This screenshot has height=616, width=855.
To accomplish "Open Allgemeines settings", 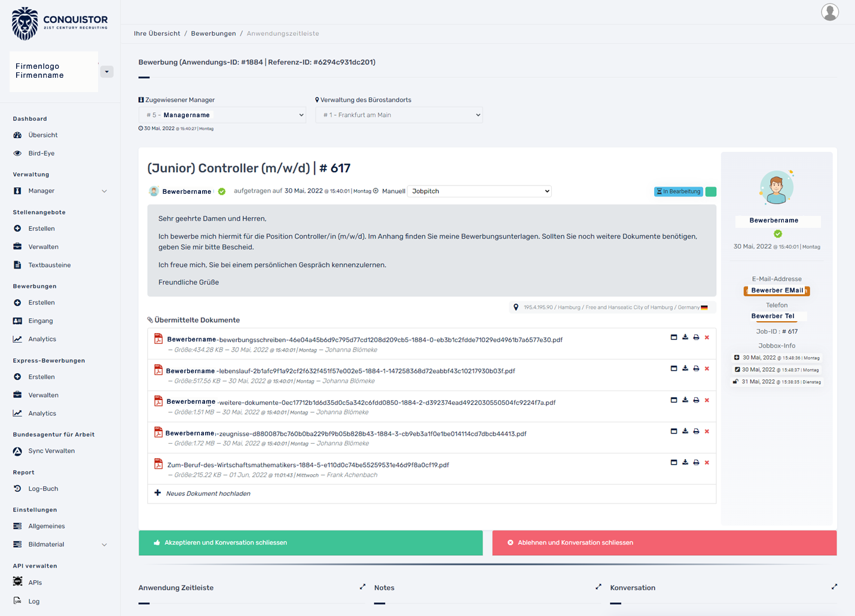I will click(47, 526).
